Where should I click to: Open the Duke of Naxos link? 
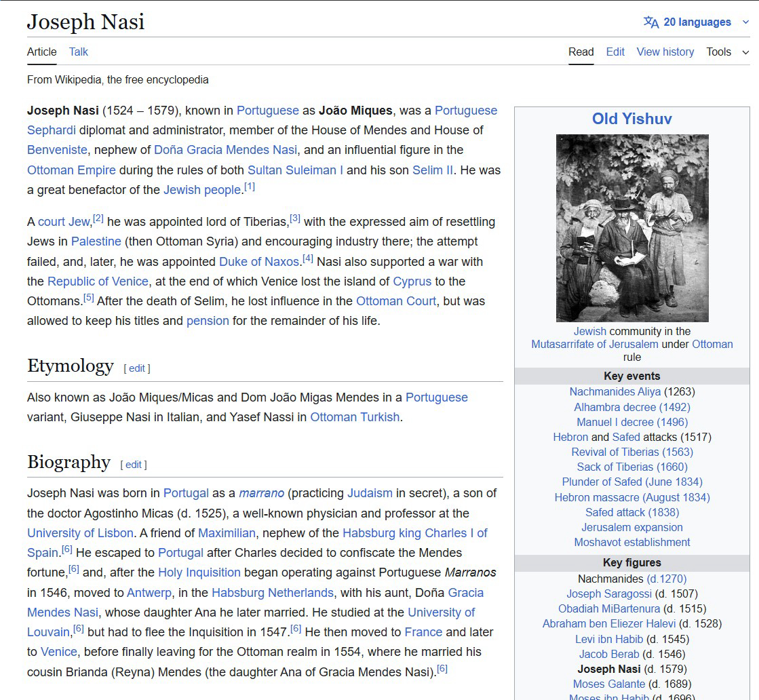pos(259,262)
